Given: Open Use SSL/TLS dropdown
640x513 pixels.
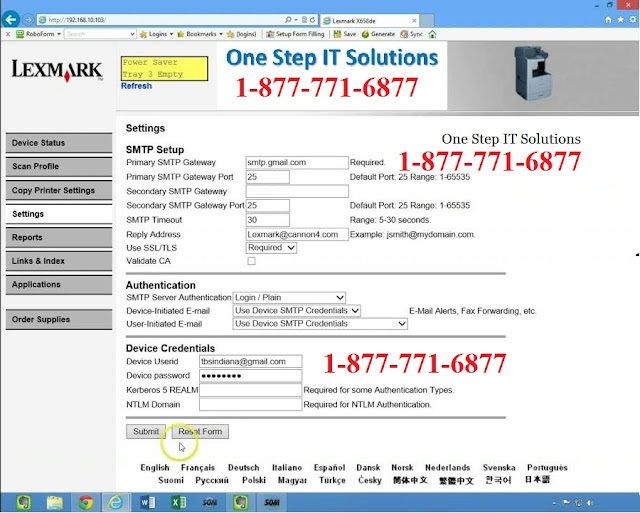Looking at the screenshot, I should [x=271, y=248].
